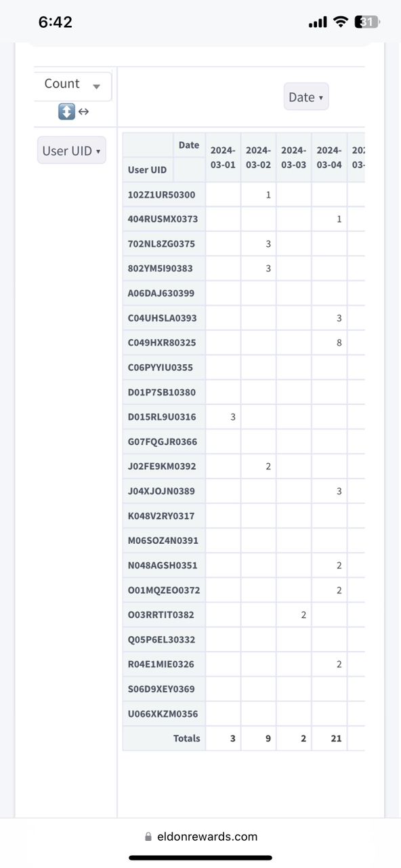Tap the vertical sort arrows icon
The image size is (401, 868).
coord(66,112)
